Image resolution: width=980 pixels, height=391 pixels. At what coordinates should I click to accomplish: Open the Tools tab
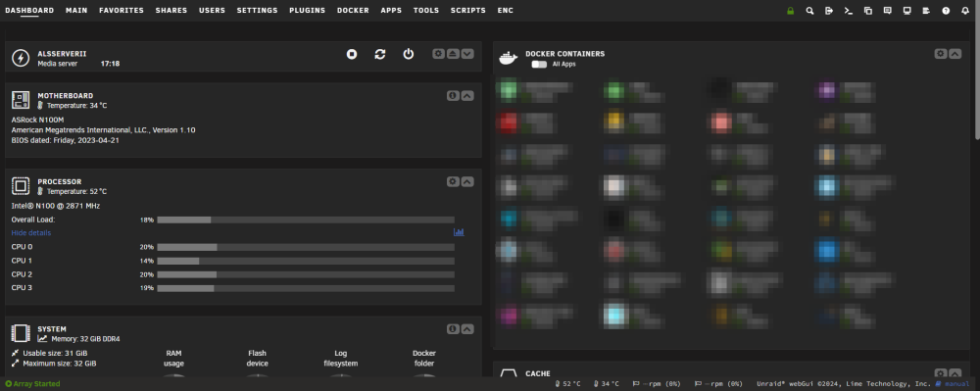(x=426, y=11)
